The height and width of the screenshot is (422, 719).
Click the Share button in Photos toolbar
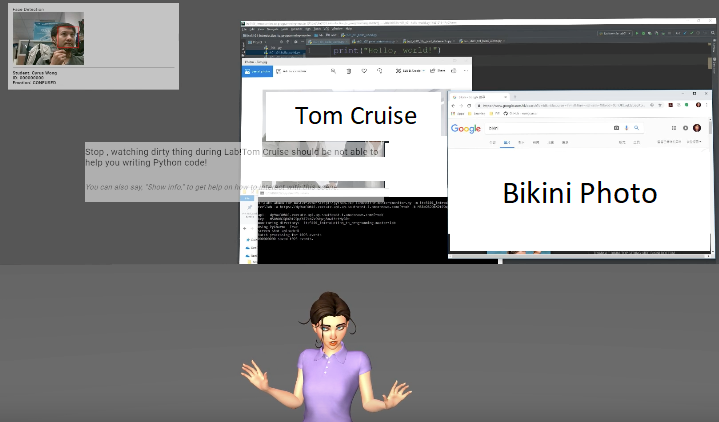pyautogui.click(x=437, y=71)
